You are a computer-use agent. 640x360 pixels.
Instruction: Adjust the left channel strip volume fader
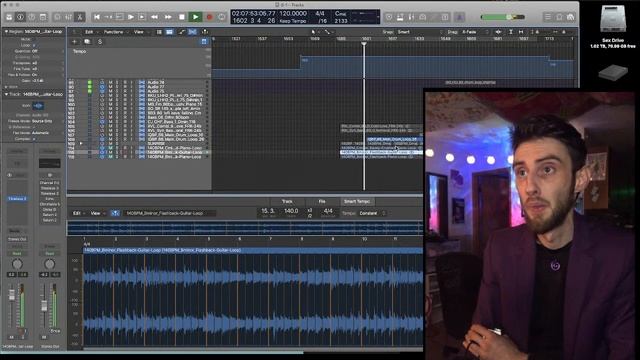[x=12, y=295]
